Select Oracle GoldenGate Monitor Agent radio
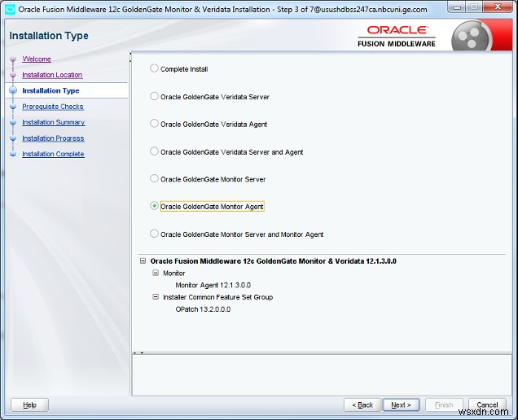This screenshot has height=420, width=518. tap(154, 206)
